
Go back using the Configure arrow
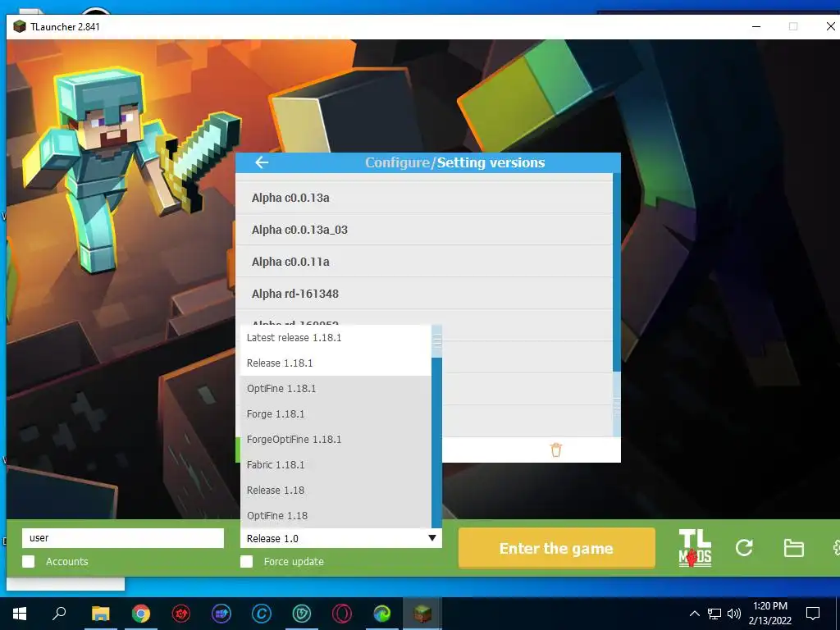pyautogui.click(x=262, y=162)
